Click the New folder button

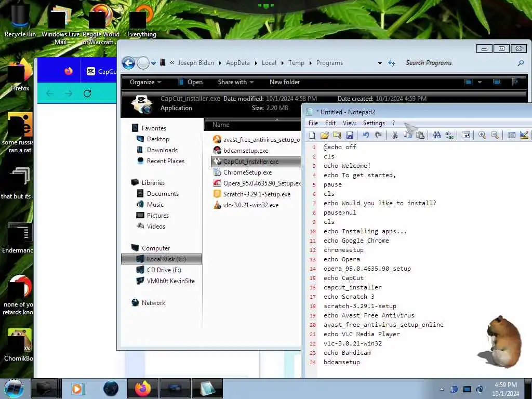click(x=285, y=82)
